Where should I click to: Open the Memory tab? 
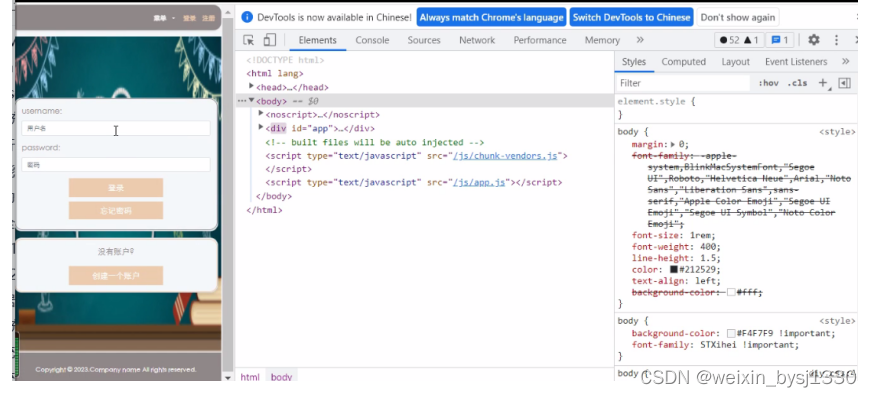pyautogui.click(x=602, y=40)
